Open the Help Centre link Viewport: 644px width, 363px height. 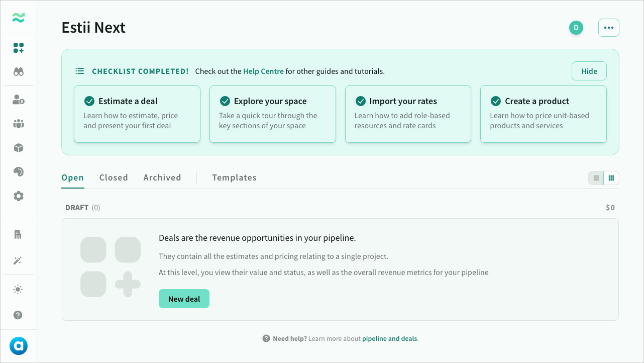click(x=263, y=71)
